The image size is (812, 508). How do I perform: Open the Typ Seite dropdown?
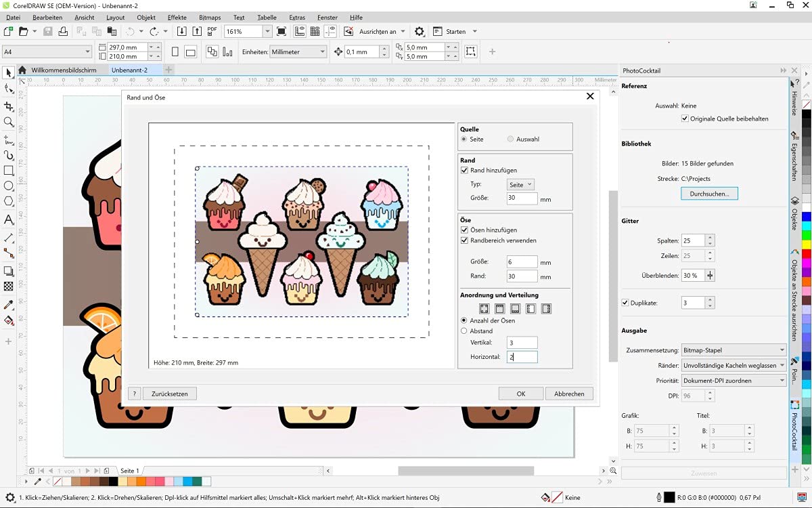click(520, 184)
